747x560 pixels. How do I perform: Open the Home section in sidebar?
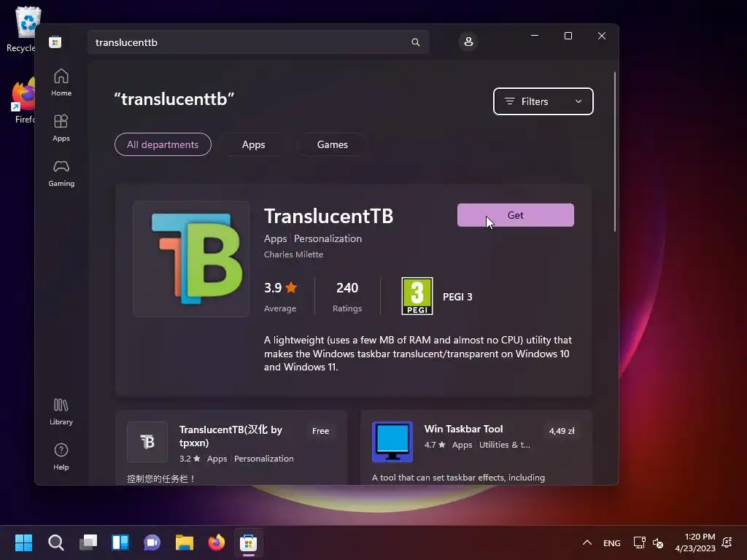coord(61,82)
